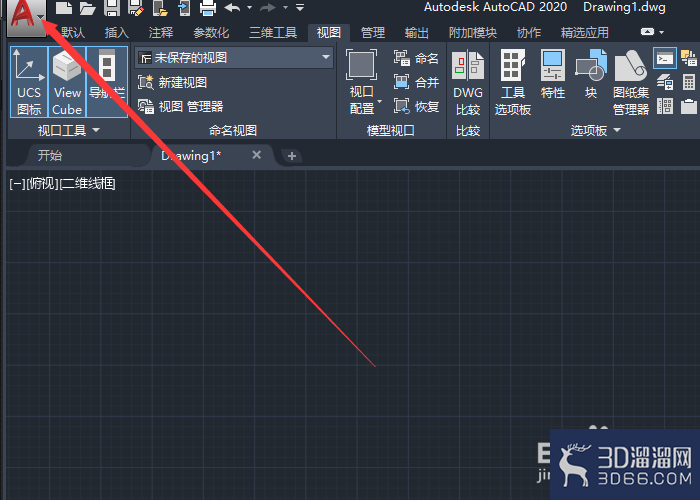The image size is (700, 500).
Task: Click the 合并 join viewports button
Action: 416,83
